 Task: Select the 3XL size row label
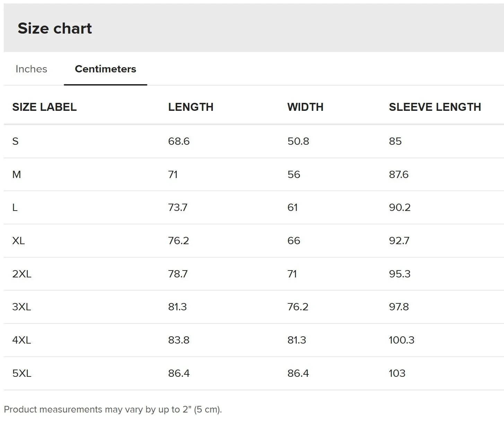(x=21, y=307)
